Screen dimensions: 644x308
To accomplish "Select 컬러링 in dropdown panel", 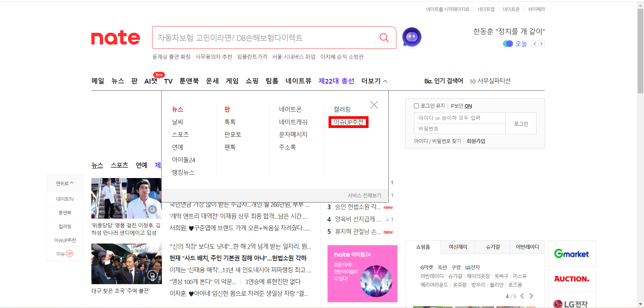I will tap(342, 109).
